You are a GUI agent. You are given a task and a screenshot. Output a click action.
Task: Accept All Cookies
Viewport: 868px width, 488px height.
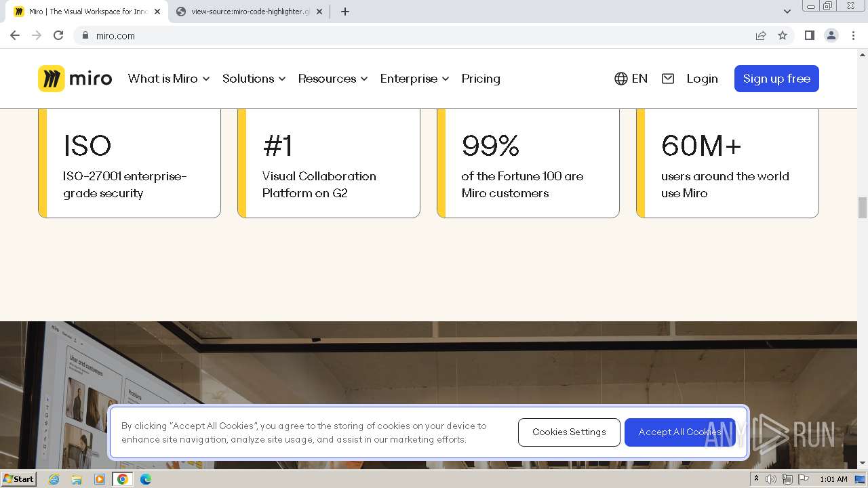(x=680, y=432)
